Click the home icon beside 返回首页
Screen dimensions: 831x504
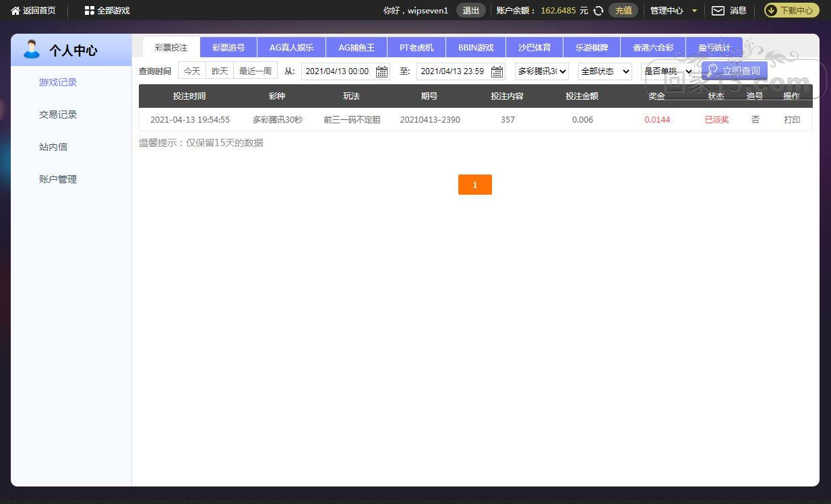click(x=16, y=11)
